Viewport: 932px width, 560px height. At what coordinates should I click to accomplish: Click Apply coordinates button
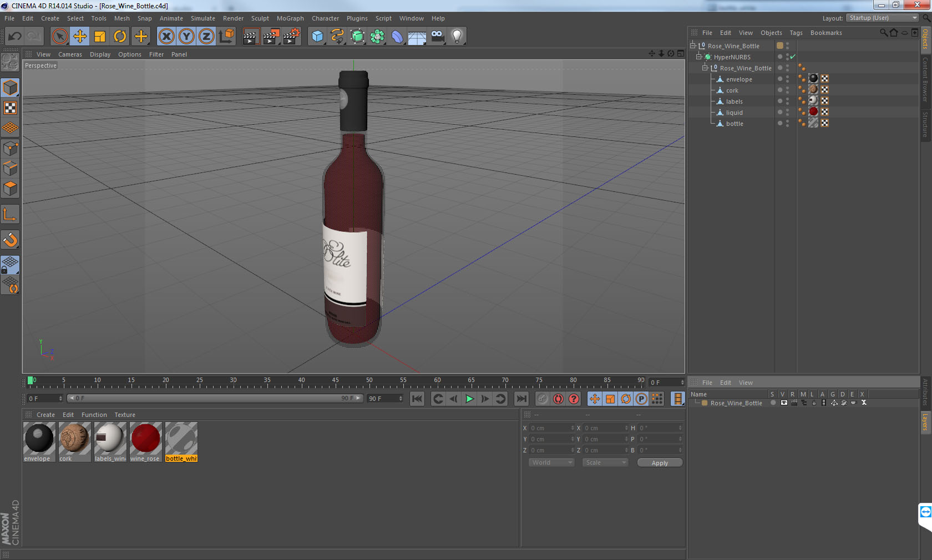pyautogui.click(x=660, y=462)
